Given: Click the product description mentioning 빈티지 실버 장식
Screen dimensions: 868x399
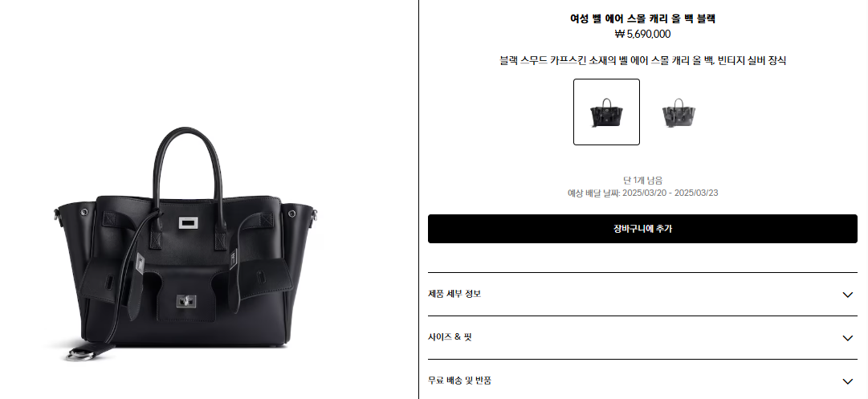Looking at the screenshot, I should click(642, 61).
